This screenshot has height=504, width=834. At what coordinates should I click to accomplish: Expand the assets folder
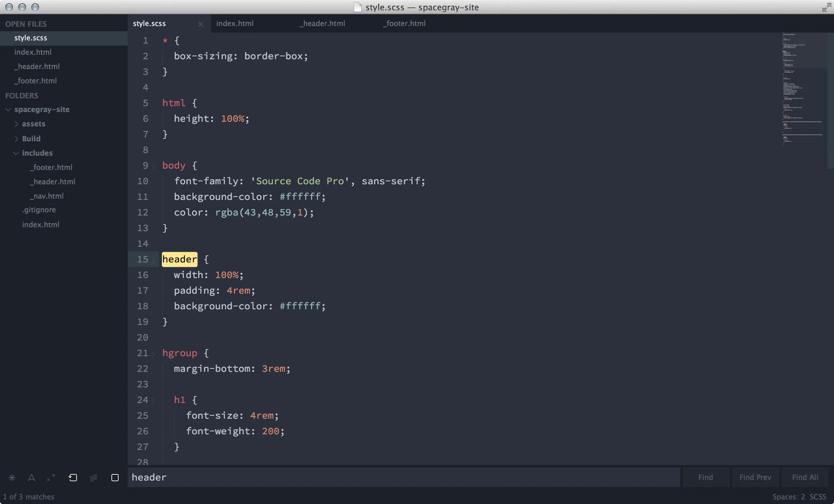16,124
